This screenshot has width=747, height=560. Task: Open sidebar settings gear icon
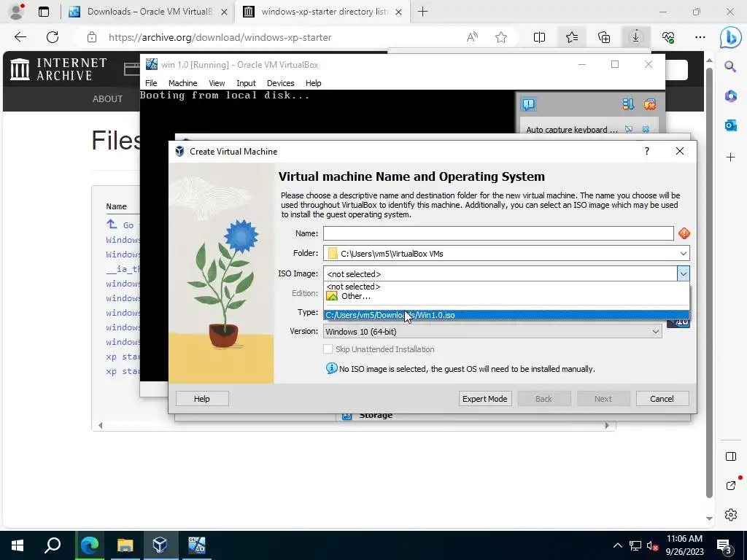(x=730, y=515)
